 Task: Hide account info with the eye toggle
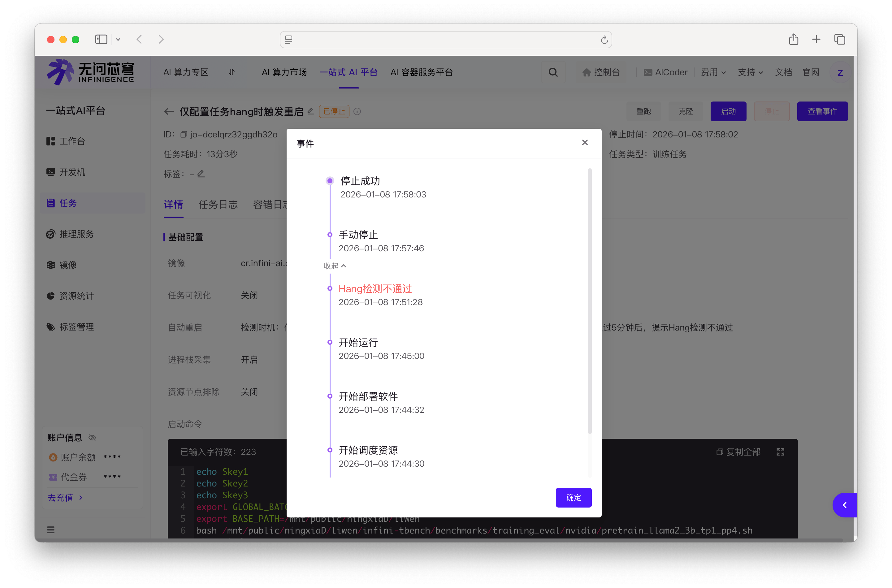tap(92, 437)
